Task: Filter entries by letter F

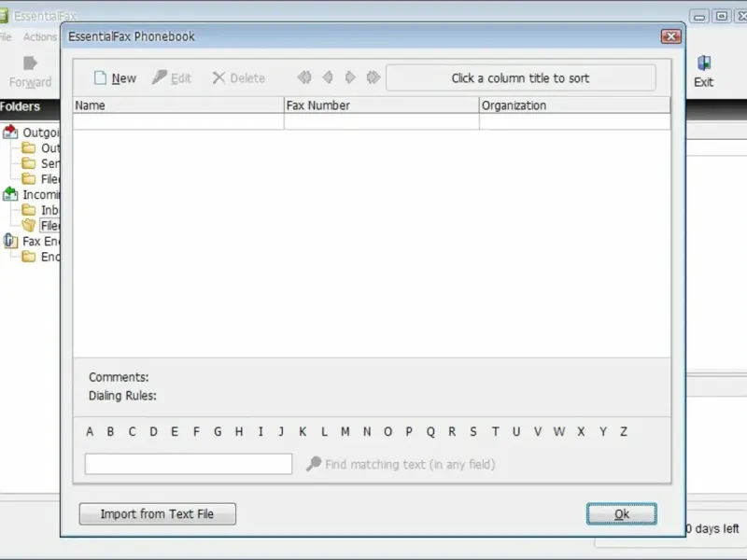Action: pyautogui.click(x=196, y=431)
